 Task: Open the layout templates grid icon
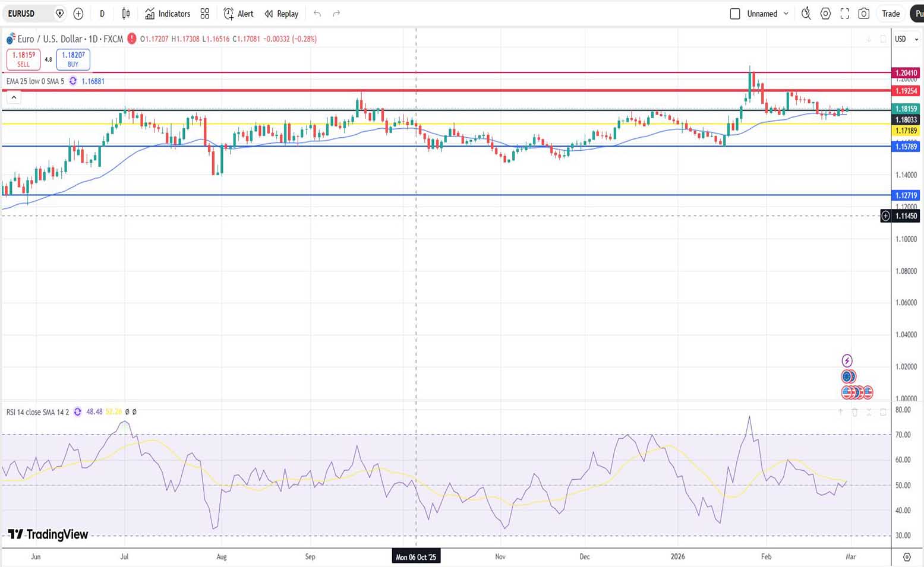(205, 14)
